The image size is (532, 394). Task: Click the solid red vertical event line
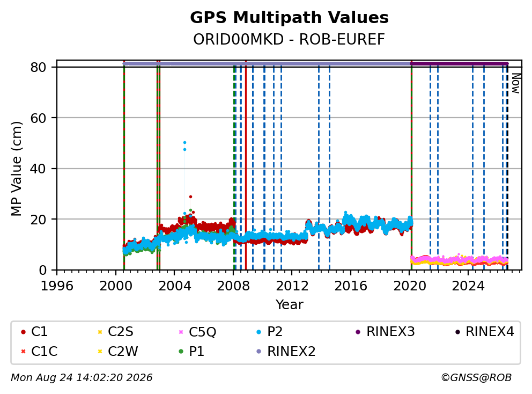[x=246, y=166]
